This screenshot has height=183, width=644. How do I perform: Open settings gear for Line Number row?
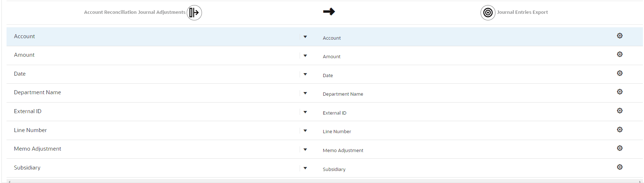[x=620, y=130]
